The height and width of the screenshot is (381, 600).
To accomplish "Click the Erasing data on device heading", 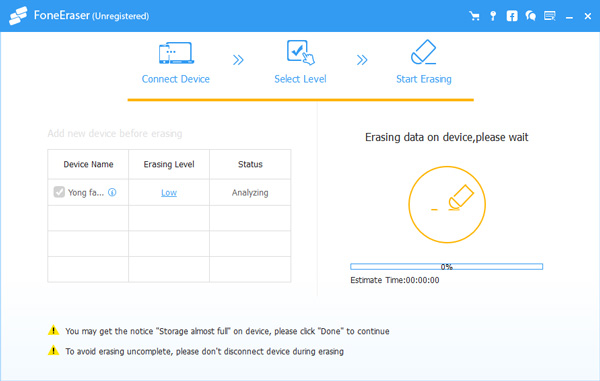I will pos(447,137).
